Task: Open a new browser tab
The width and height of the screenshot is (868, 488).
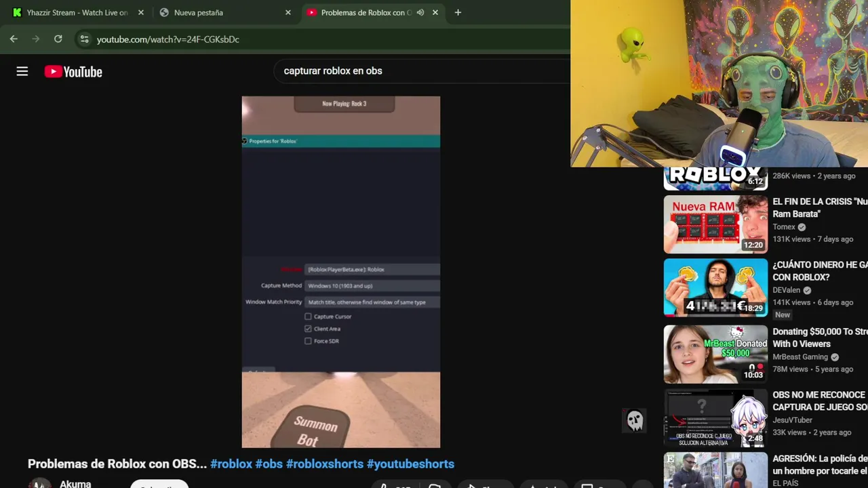Action: tap(458, 12)
